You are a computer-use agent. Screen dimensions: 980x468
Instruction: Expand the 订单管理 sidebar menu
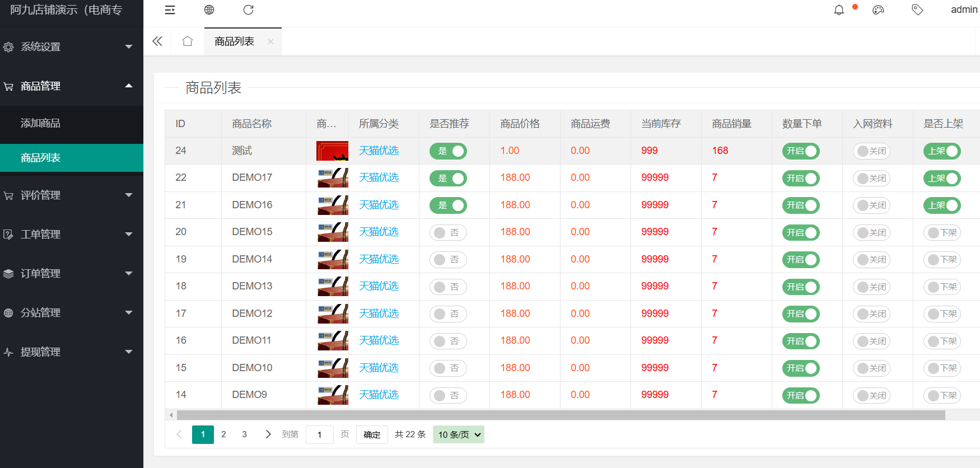coord(72,274)
